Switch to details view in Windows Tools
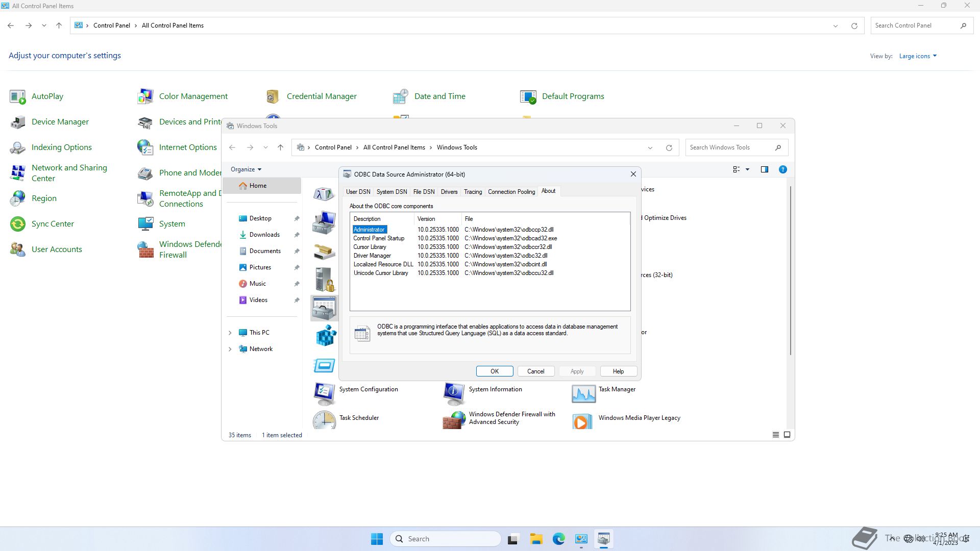The height and width of the screenshot is (551, 980). tap(775, 435)
